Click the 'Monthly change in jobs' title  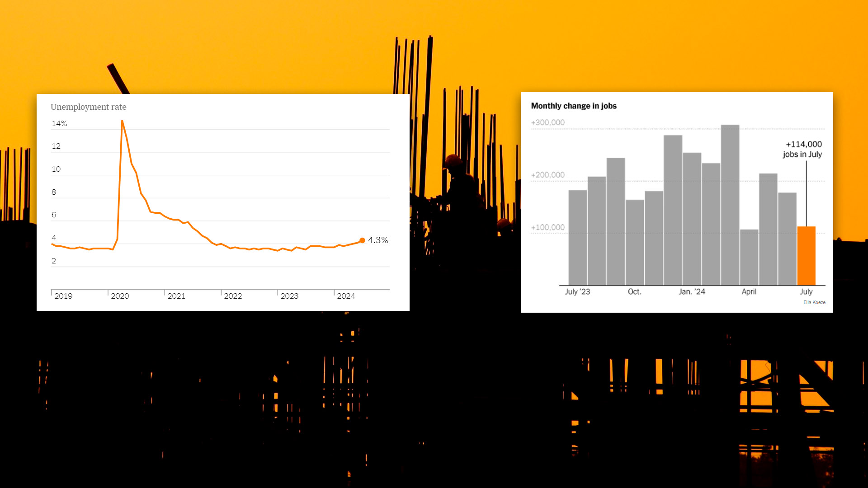click(574, 106)
